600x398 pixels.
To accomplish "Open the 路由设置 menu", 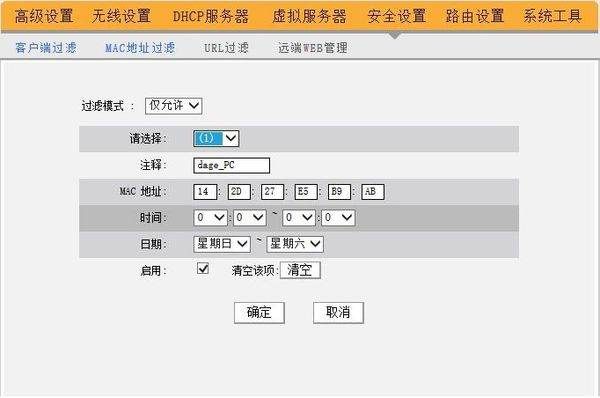I will pos(474,16).
